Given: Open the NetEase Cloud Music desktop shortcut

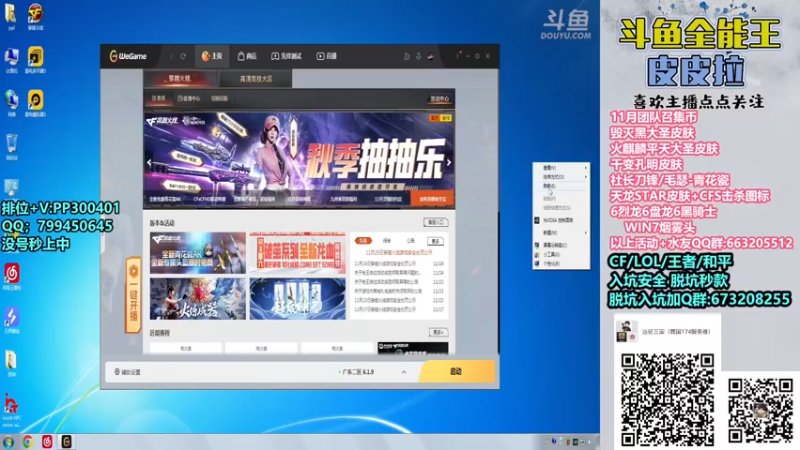Looking at the screenshot, I should point(11,277).
